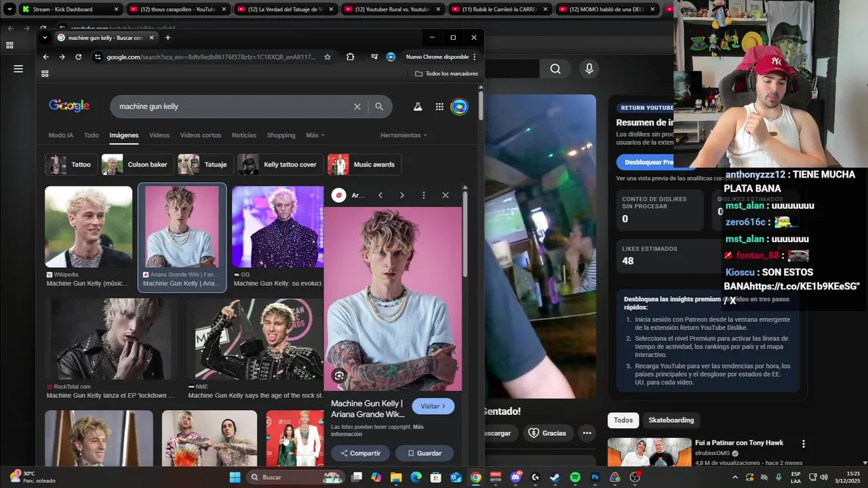
Task: Clear the Google search box text
Action: [x=357, y=106]
